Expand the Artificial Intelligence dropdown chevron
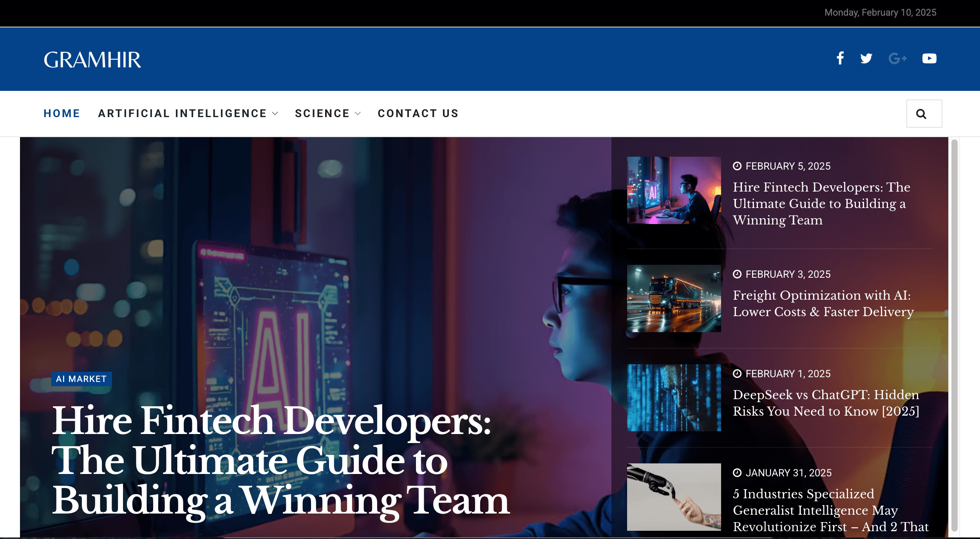The width and height of the screenshot is (980, 539). 275,114
